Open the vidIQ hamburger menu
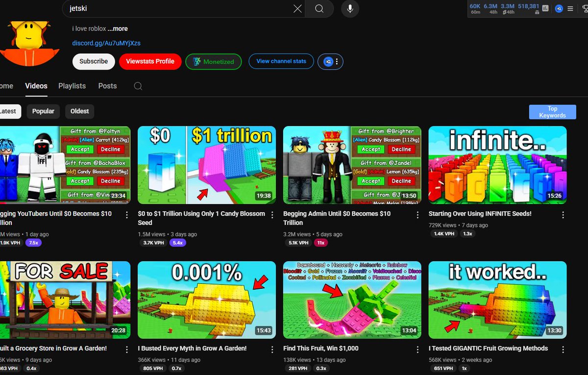This screenshot has height=375, width=588. tap(570, 9)
